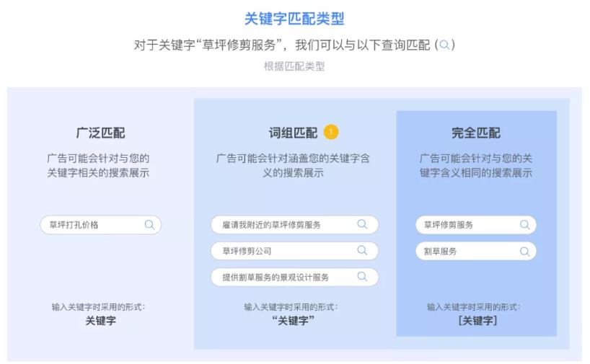Select the 提供割草服务的景观设计服务 search field
The image size is (590, 364).
point(294,277)
